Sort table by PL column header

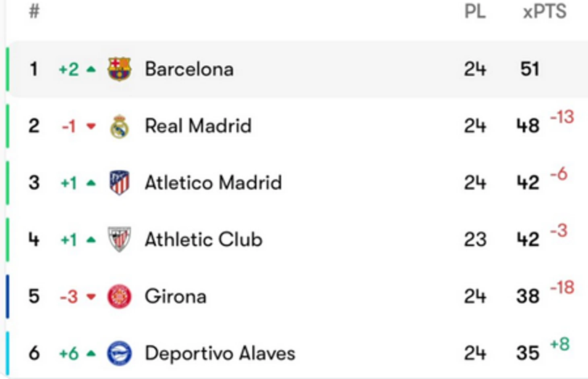(475, 12)
